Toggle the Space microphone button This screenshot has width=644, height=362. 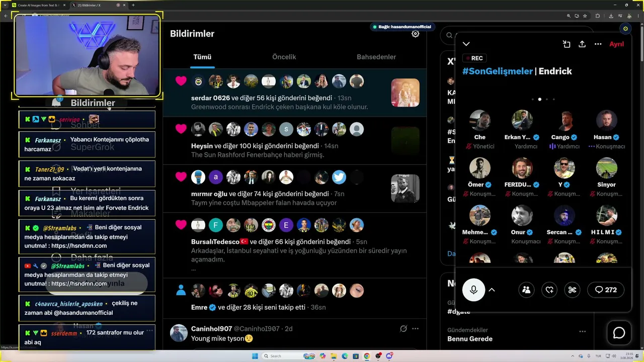click(x=473, y=290)
